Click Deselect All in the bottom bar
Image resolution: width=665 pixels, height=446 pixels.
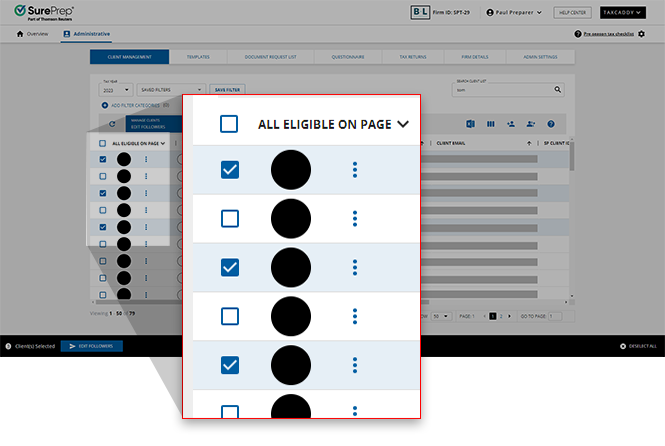coord(638,346)
